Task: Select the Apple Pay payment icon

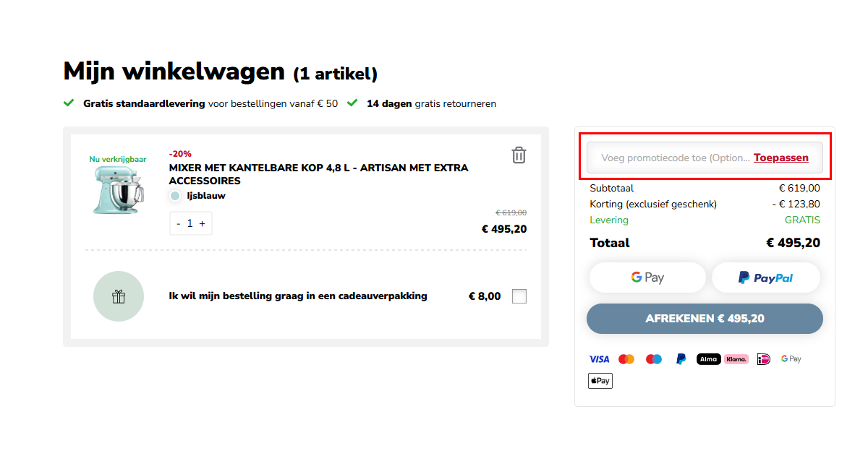Action: [600, 380]
